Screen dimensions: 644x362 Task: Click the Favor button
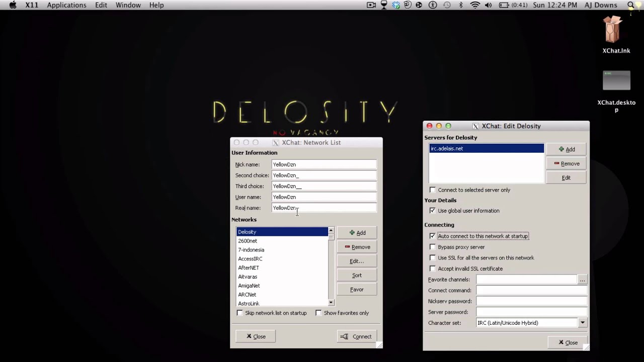[357, 289]
